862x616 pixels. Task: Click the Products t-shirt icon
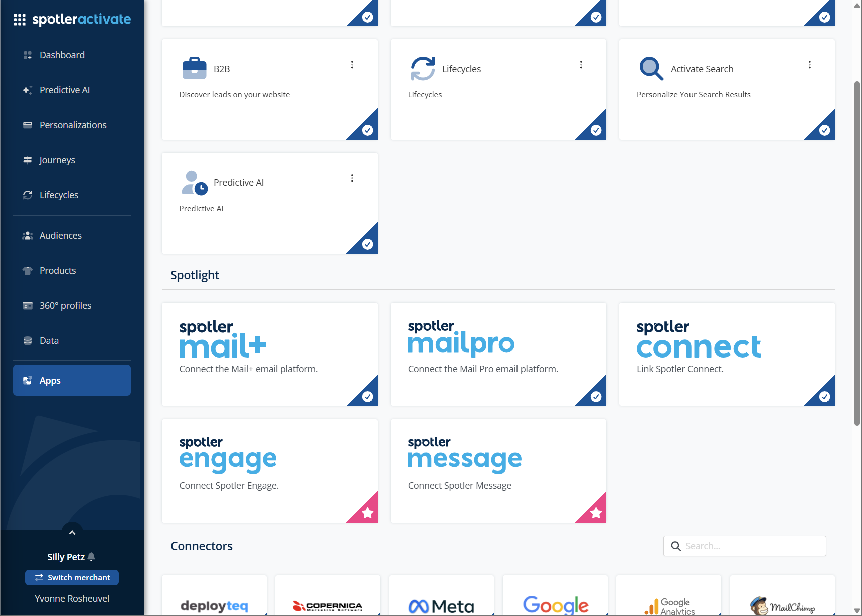pos(28,270)
